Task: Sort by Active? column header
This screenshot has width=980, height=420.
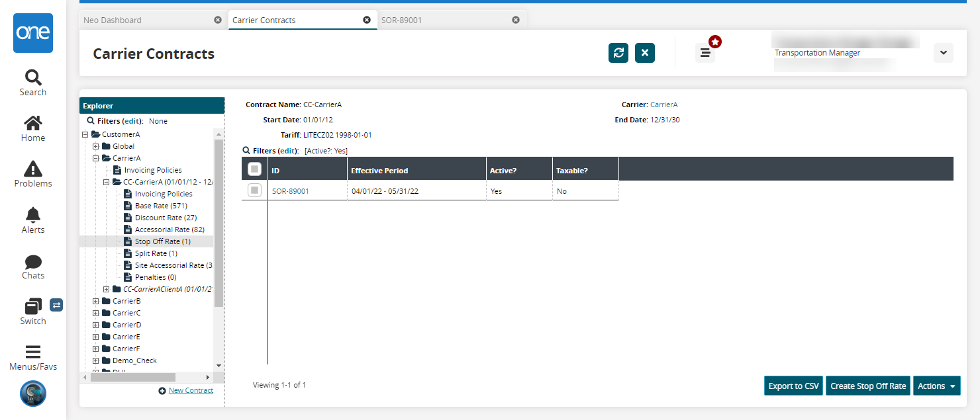Action: click(x=519, y=169)
